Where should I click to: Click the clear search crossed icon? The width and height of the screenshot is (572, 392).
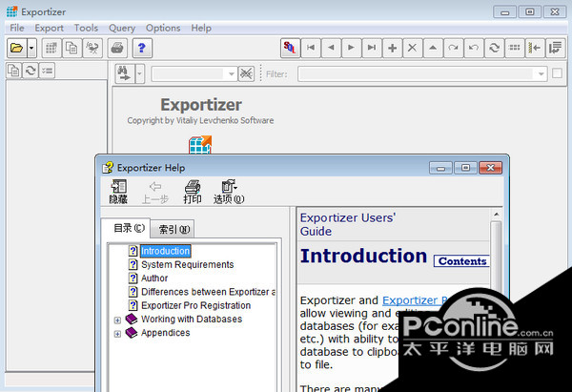pos(246,74)
